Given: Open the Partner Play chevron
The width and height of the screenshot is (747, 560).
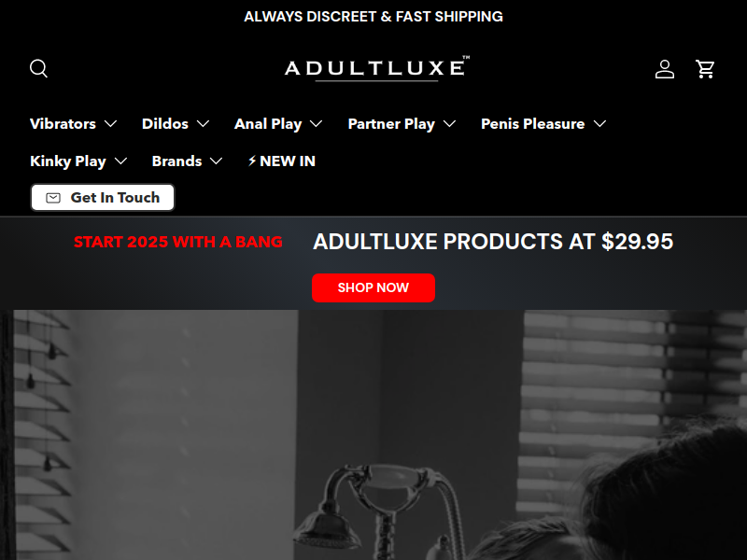Looking at the screenshot, I should (449, 124).
